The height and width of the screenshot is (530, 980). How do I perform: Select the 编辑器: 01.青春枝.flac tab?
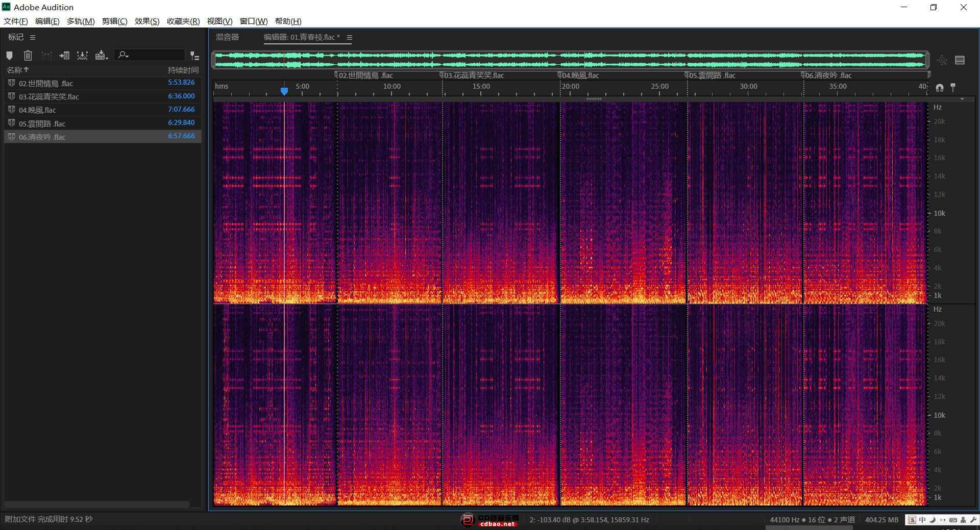(302, 37)
